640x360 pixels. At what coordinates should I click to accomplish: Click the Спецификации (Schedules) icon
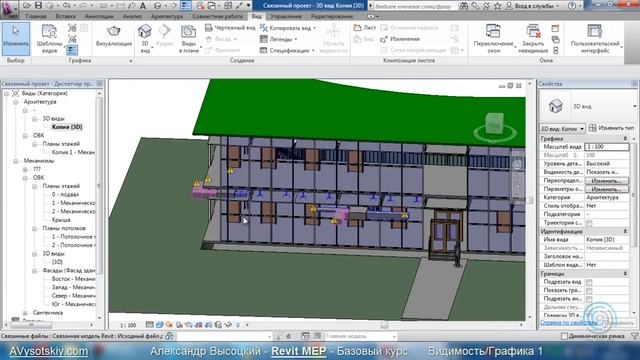click(264, 51)
